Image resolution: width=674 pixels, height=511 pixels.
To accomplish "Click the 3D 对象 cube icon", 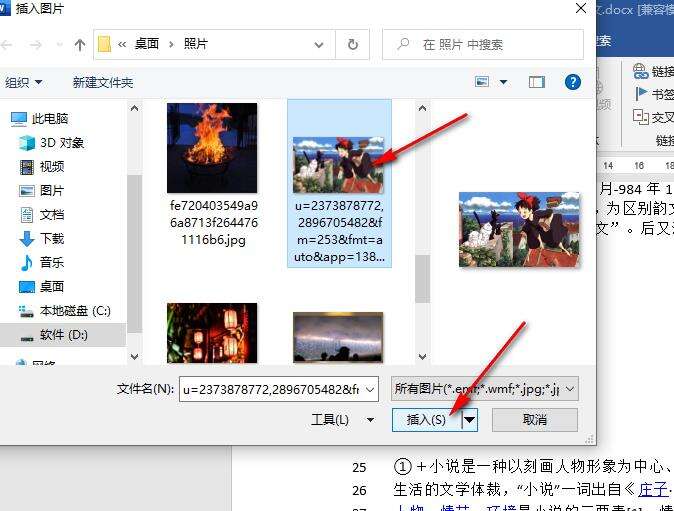I will click(27, 143).
